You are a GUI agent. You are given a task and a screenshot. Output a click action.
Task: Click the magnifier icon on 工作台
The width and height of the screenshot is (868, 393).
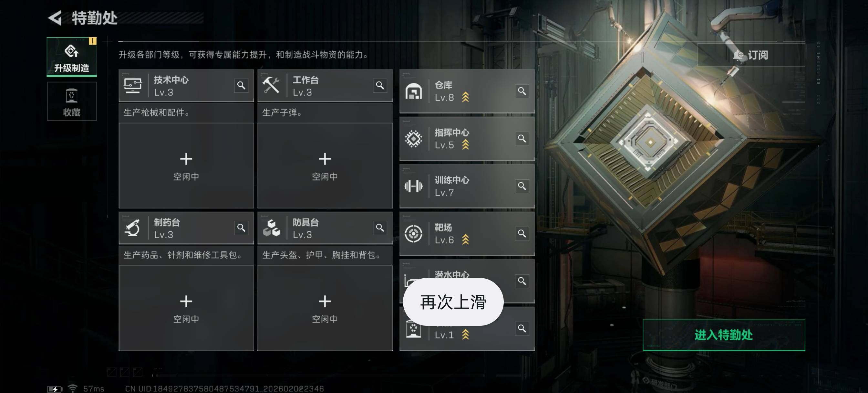(380, 86)
